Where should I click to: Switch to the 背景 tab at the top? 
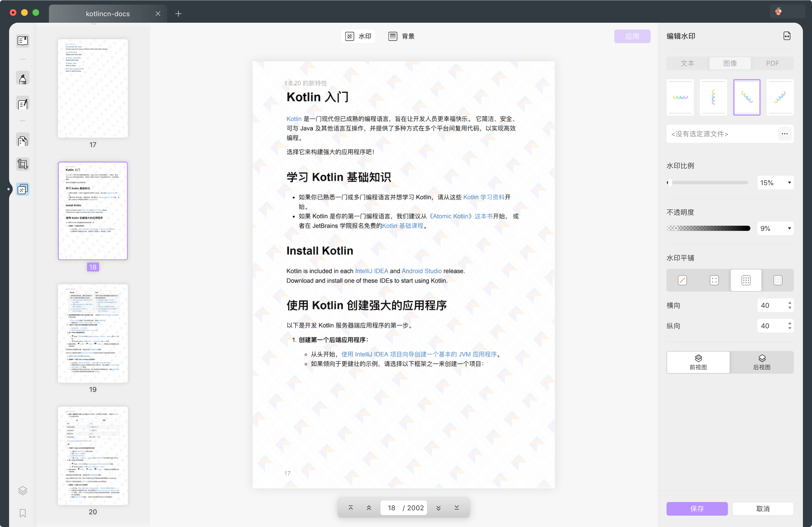coord(401,36)
